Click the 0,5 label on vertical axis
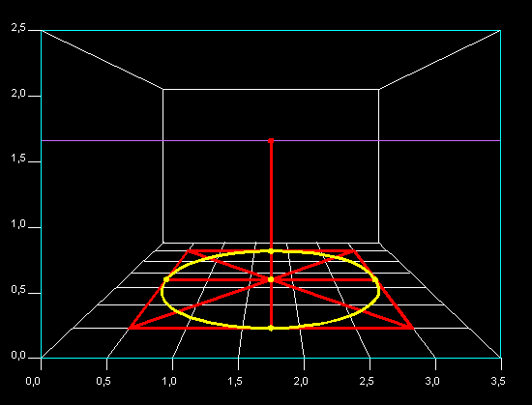Screen dimensions: 532x405 pyautogui.click(x=18, y=290)
